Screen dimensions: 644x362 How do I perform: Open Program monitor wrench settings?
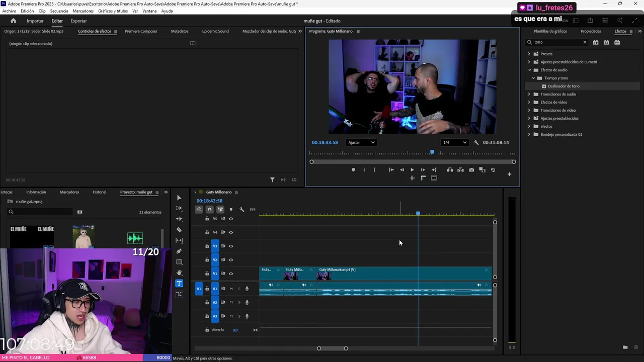[476, 142]
